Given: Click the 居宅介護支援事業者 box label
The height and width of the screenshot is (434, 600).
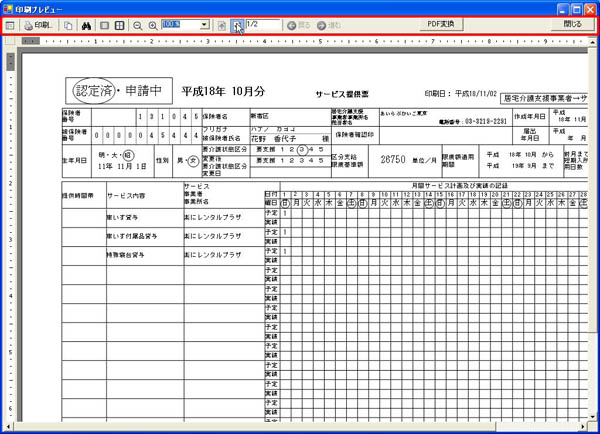Looking at the screenshot, I should [x=546, y=98].
